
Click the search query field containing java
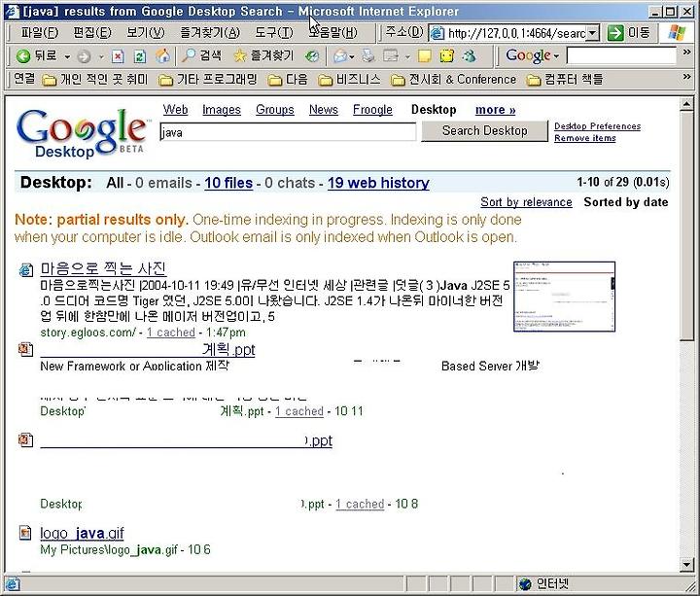click(x=288, y=132)
